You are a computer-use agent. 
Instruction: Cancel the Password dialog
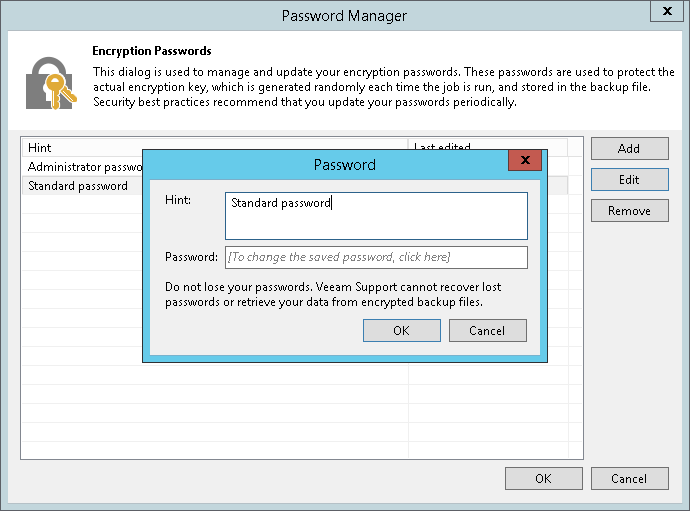tap(487, 331)
